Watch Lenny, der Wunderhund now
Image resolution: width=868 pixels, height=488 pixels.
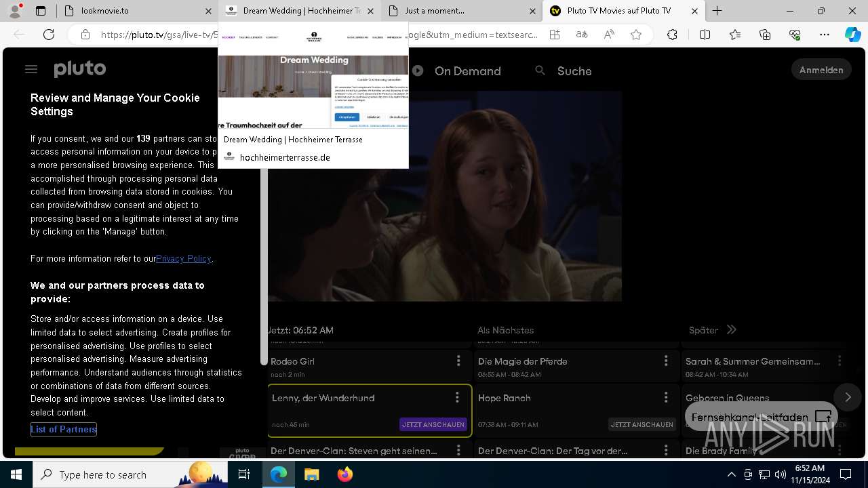433,424
